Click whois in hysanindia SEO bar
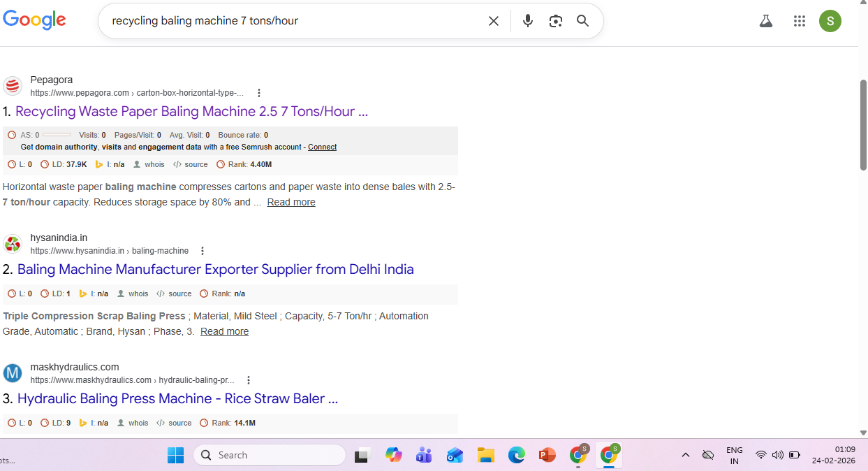Viewport: 868px width, 471px height. click(133, 294)
